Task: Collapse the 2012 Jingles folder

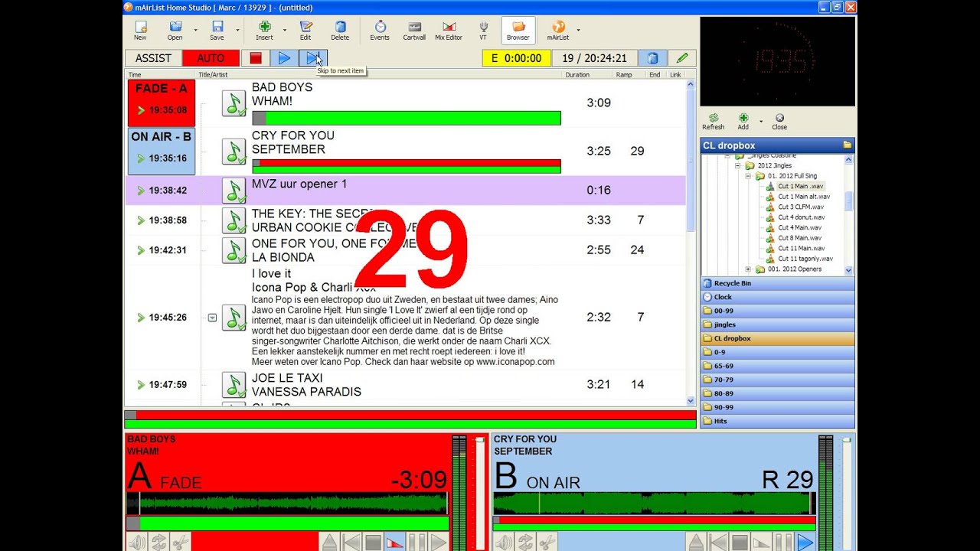Action: 739,165
